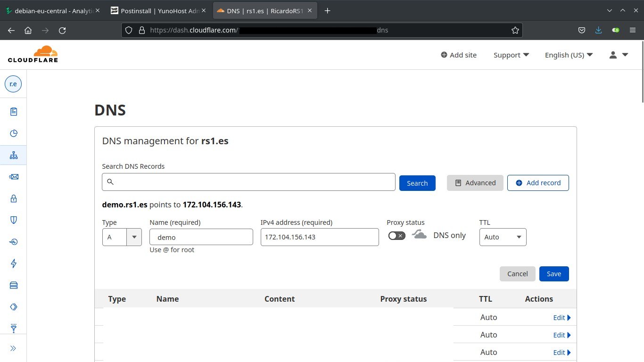Open Firefox hamburger application menu

633,30
